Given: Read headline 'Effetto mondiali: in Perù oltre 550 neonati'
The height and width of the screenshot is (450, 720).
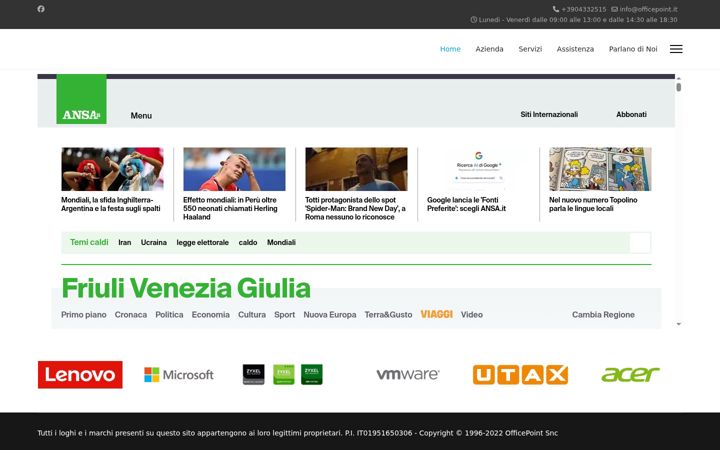Looking at the screenshot, I should pos(230,208).
